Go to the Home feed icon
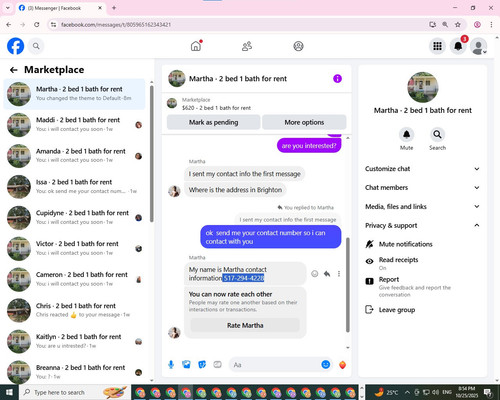Screen dimensions: 500x400 [x=196, y=46]
